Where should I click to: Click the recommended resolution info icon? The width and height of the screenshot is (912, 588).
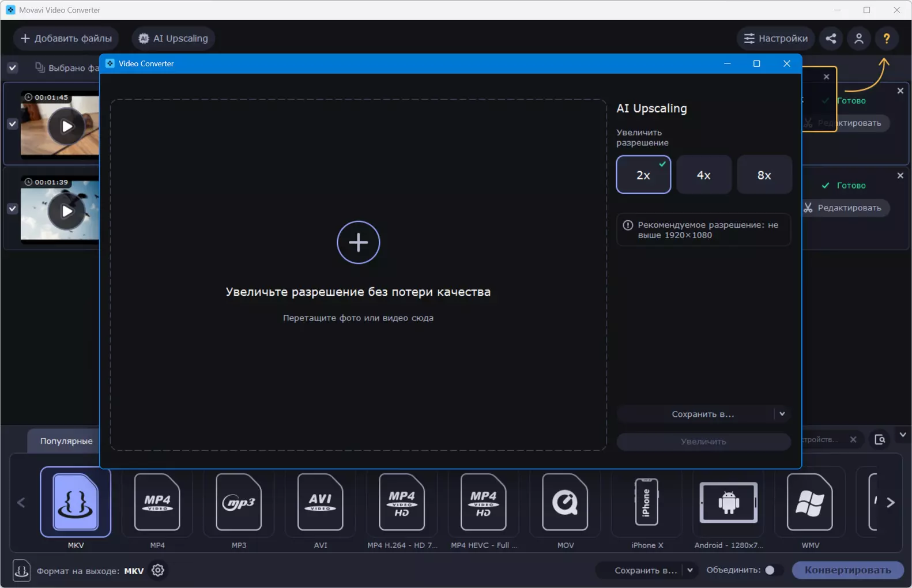[628, 225]
